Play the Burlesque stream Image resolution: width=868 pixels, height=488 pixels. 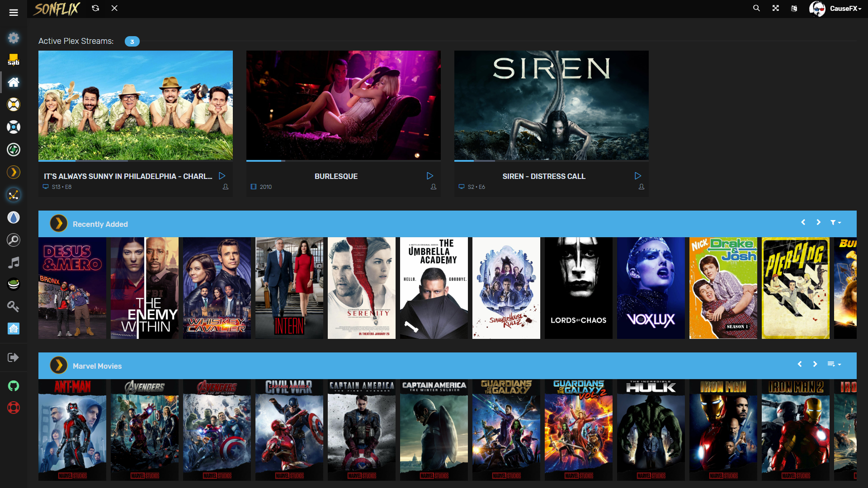(x=429, y=176)
